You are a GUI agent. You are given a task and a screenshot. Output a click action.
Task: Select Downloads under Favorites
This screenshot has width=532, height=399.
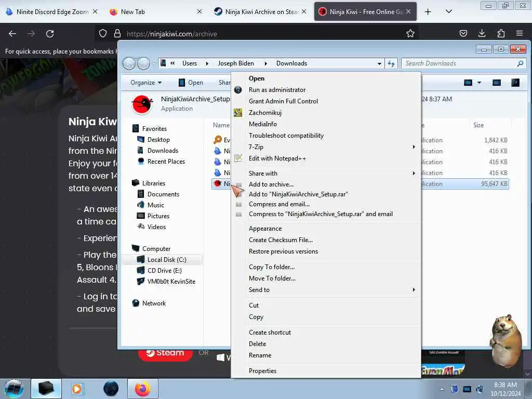click(163, 150)
